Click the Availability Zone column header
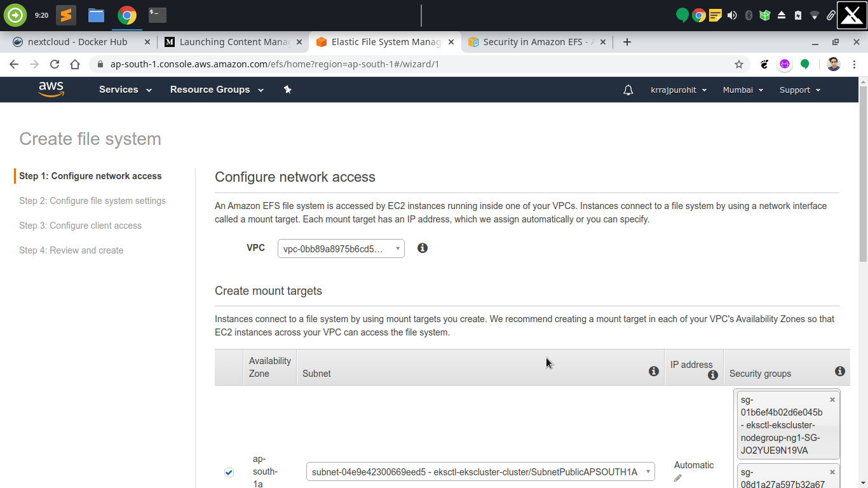Screen dimensions: 868x488 pyautogui.click(x=269, y=367)
